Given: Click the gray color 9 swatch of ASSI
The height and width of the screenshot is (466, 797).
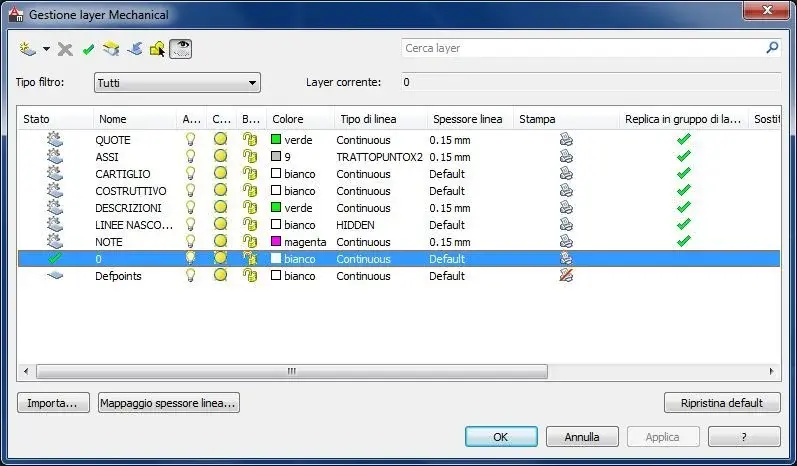Looking at the screenshot, I should (x=276, y=156).
